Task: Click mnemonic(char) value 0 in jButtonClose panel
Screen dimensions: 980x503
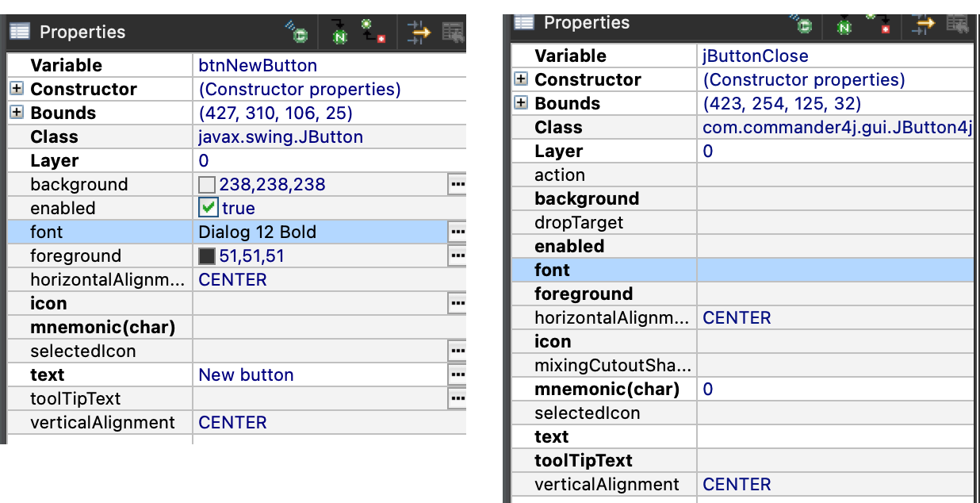Action: coord(708,389)
